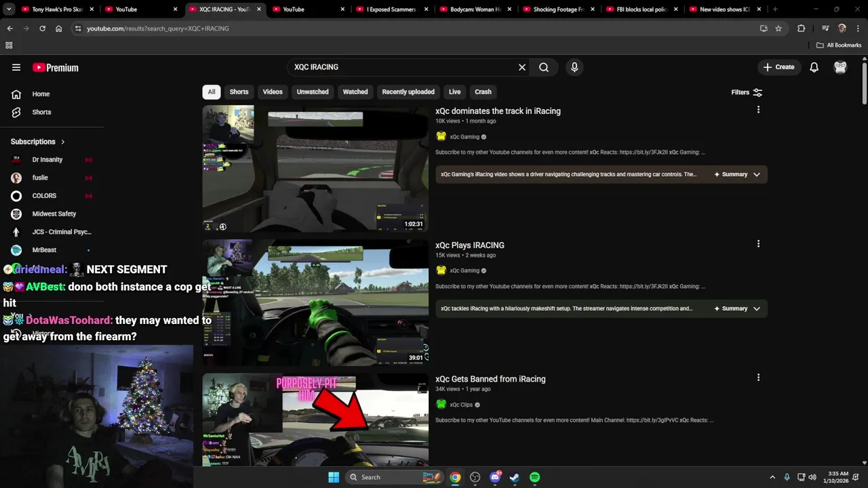Expand Summary for 'xQc dominates the track'

coord(737,174)
